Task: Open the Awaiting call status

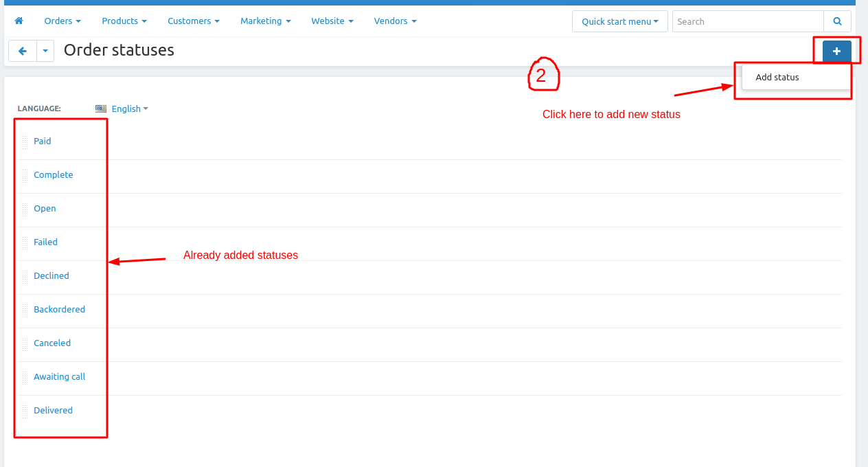Action: click(59, 377)
